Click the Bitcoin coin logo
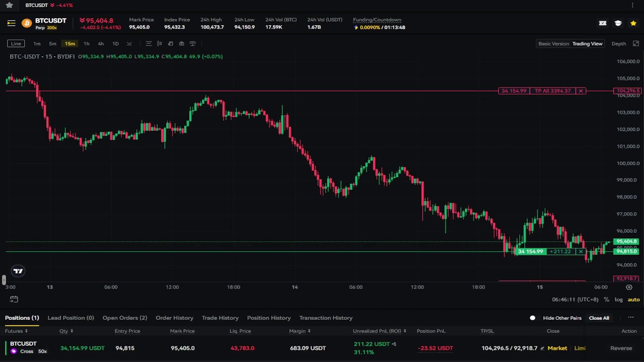644x362 pixels. click(26, 23)
